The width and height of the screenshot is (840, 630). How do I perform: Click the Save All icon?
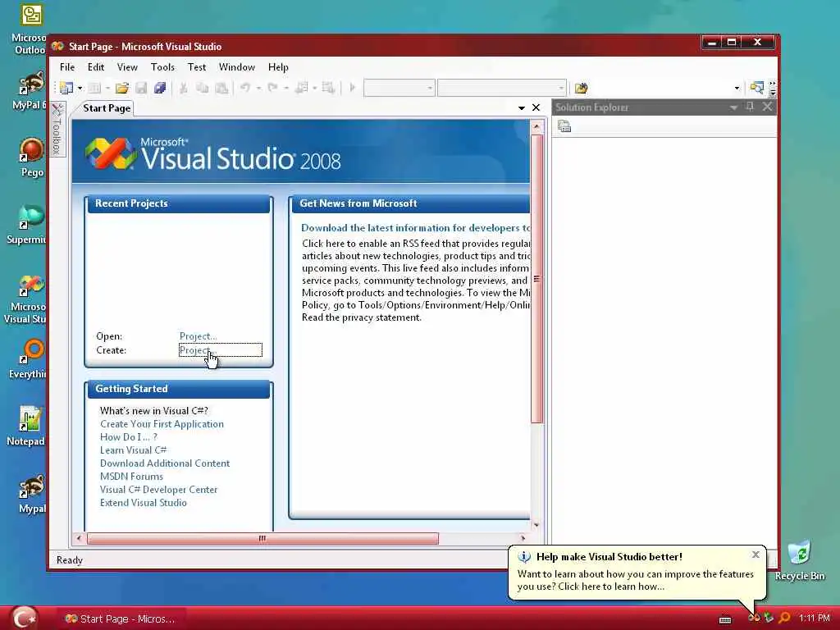[x=160, y=88]
